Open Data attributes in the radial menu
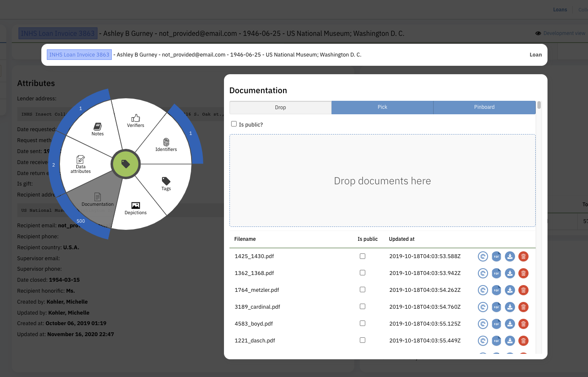Viewport: 588px width, 377px height. click(x=81, y=164)
